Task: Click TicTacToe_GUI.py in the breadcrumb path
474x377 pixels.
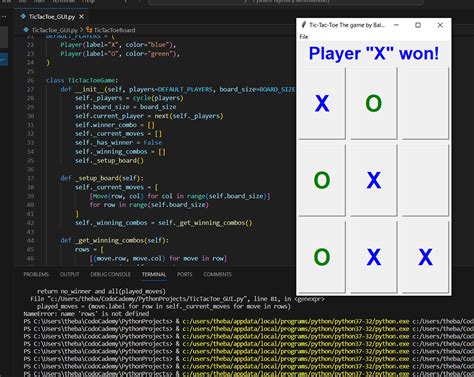Action: tap(54, 30)
